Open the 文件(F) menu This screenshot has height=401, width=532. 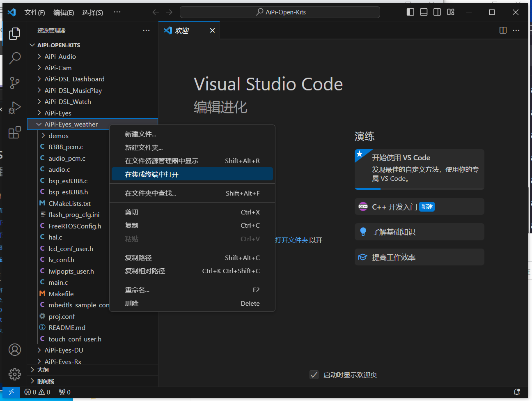pos(34,12)
